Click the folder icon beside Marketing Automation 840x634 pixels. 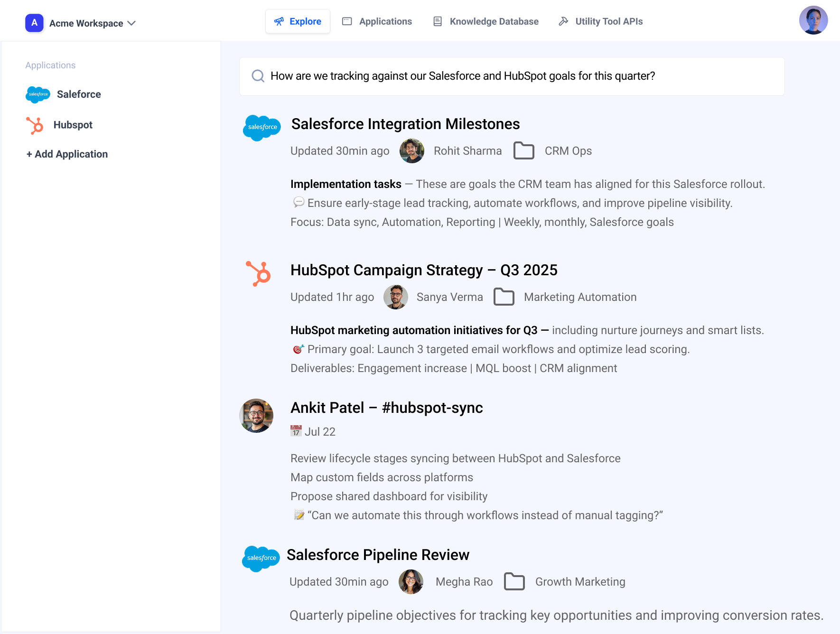504,297
